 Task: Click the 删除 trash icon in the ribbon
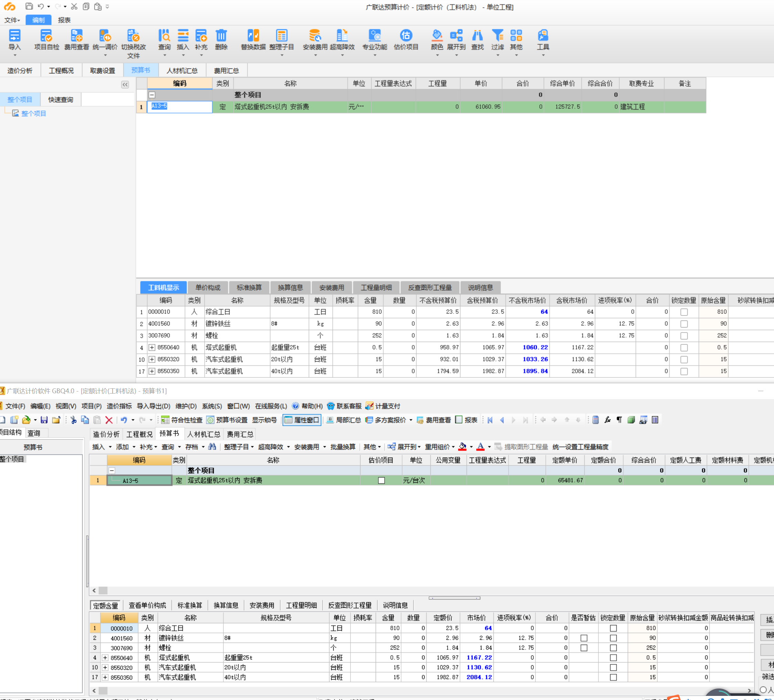[x=221, y=36]
